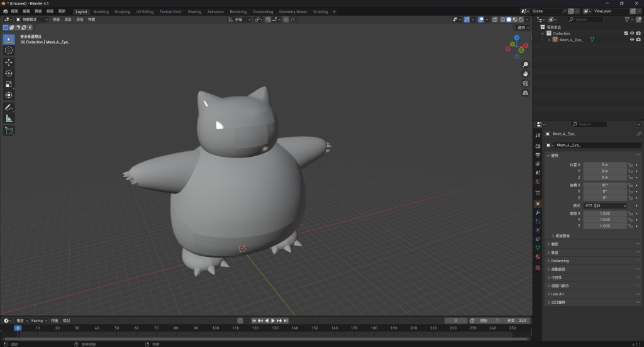Open the Material properties tab
This screenshot has width=644, height=347.
pos(538,256)
